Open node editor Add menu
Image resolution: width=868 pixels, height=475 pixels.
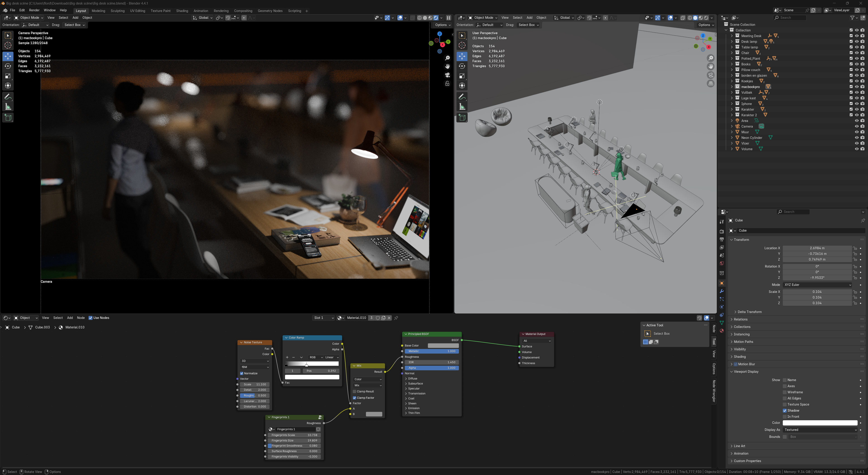70,318
